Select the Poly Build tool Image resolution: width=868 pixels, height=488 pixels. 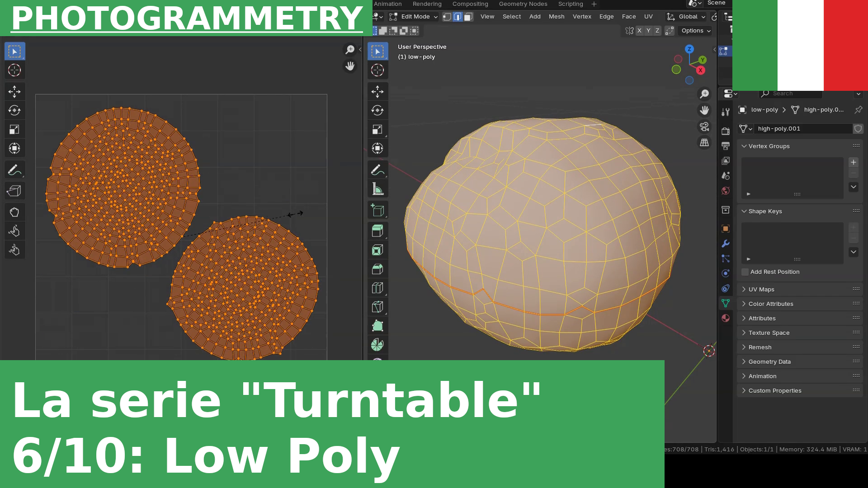pos(377,326)
